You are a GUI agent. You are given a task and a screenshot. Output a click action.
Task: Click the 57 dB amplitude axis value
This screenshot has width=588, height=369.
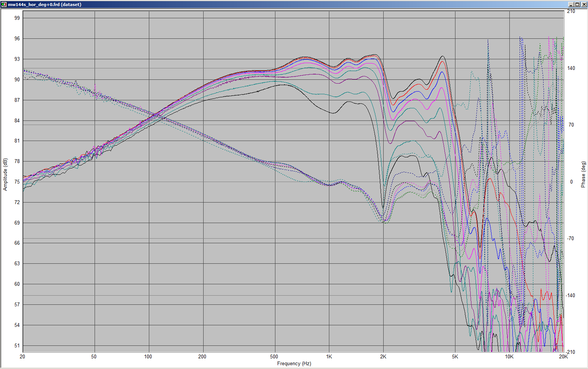click(x=17, y=305)
